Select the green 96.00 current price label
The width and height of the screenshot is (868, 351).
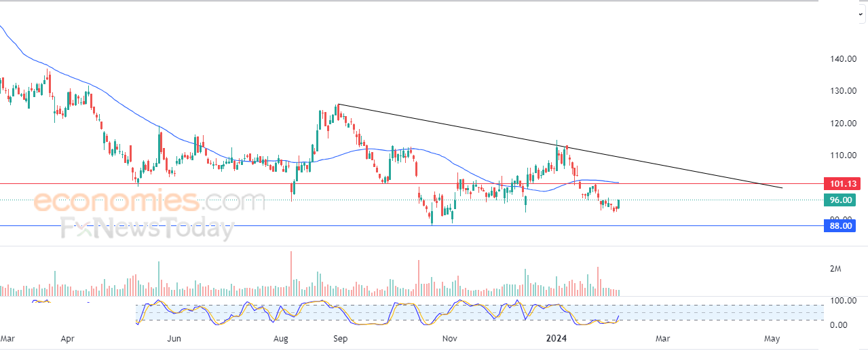[839, 200]
